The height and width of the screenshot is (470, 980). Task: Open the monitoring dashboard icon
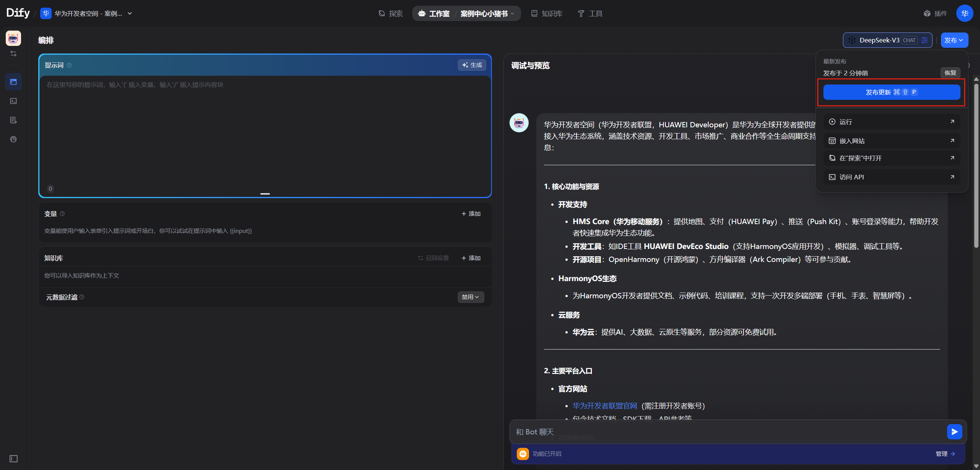click(13, 139)
